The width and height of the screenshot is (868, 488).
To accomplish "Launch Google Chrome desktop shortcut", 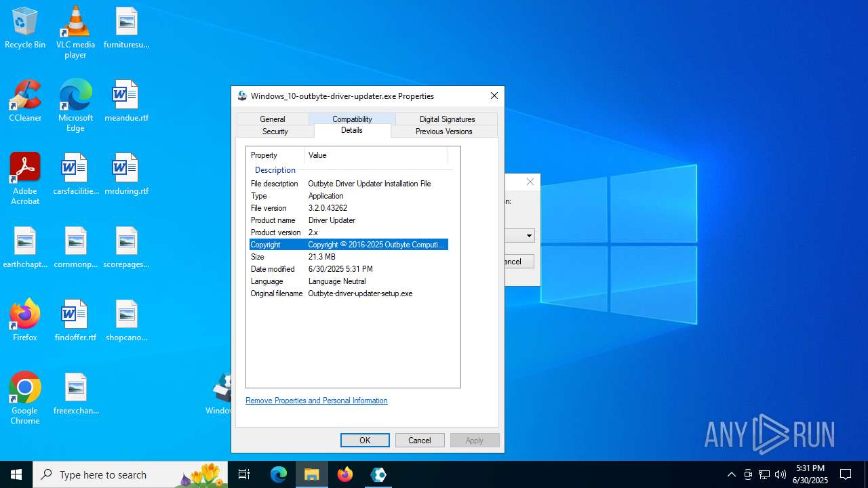I will (25, 399).
